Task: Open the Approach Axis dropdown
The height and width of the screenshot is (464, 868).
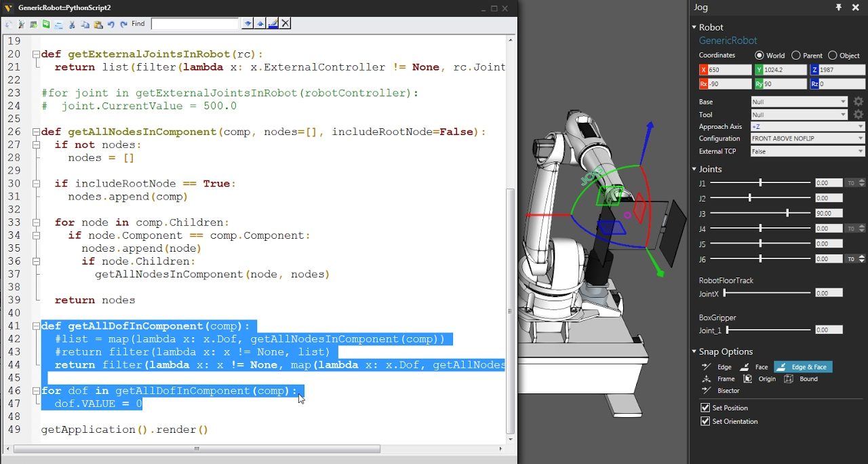Action: tap(807, 125)
